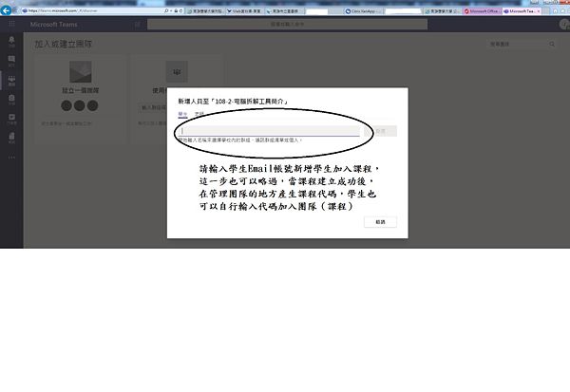This screenshot has width=570, height=392.
Task: Open the app launcher waffle icon
Action: (x=11, y=22)
